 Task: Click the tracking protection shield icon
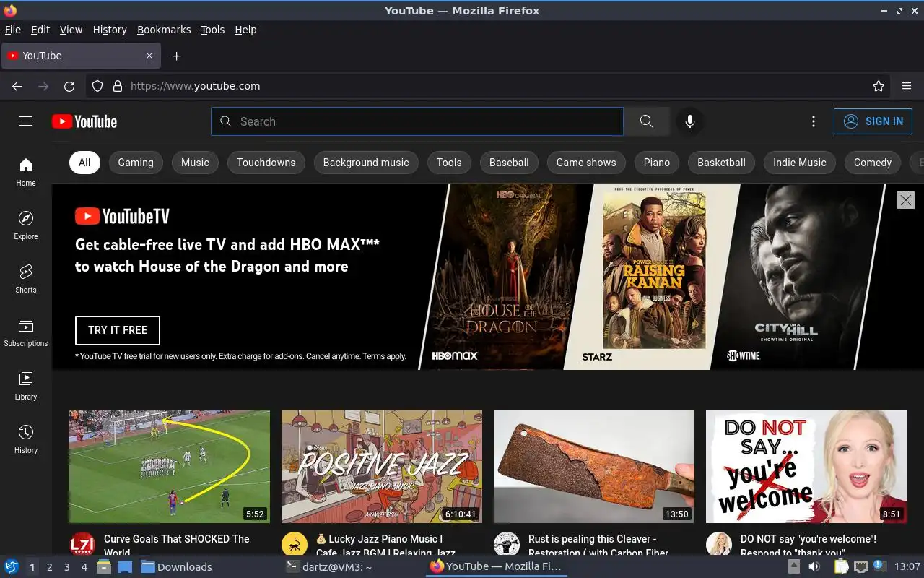click(x=97, y=86)
